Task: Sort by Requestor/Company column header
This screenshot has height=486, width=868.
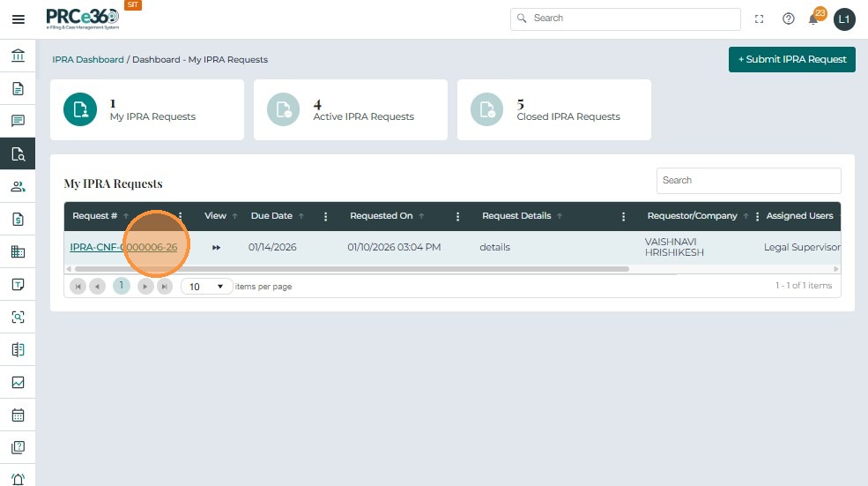Action: [692, 215]
